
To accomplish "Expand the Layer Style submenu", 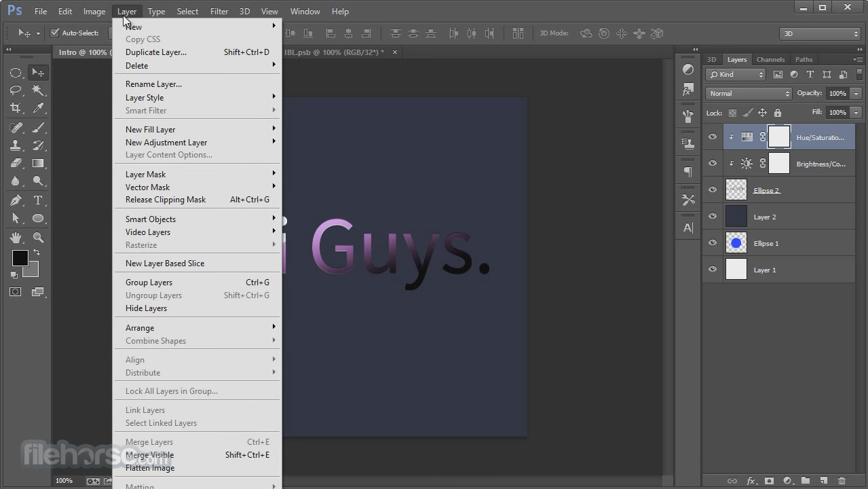I will coord(197,97).
